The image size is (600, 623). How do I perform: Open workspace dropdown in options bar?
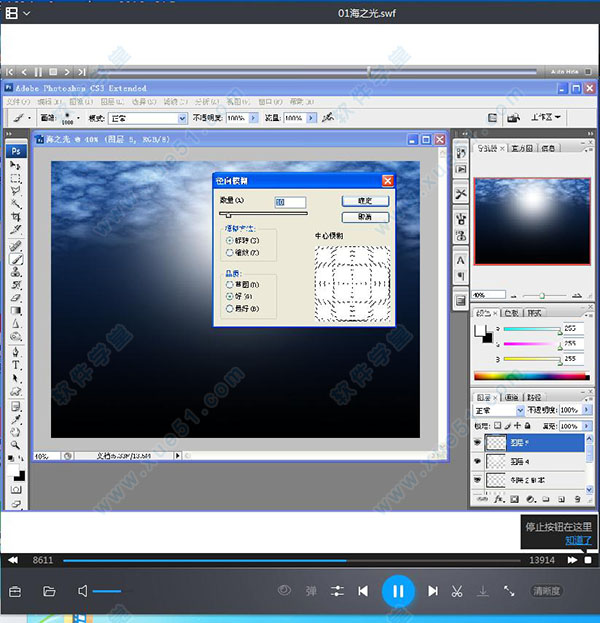(x=545, y=117)
